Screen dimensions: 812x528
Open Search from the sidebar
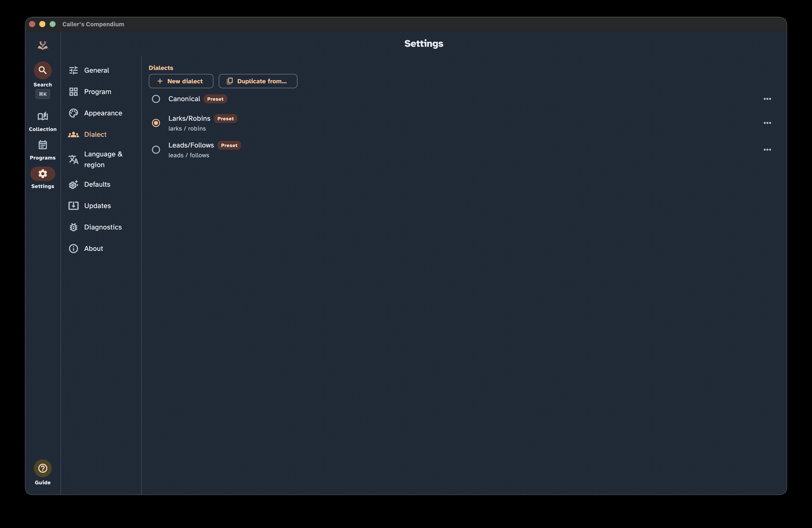[x=42, y=70]
